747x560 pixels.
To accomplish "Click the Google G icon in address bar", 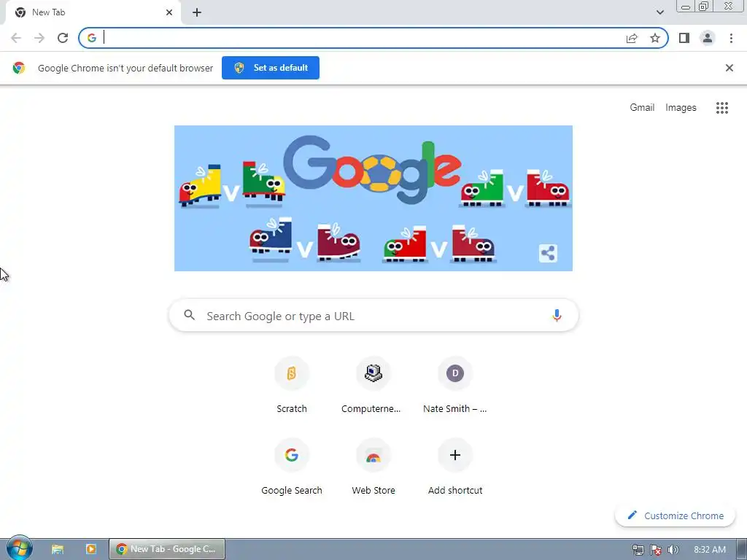I will tap(91, 38).
